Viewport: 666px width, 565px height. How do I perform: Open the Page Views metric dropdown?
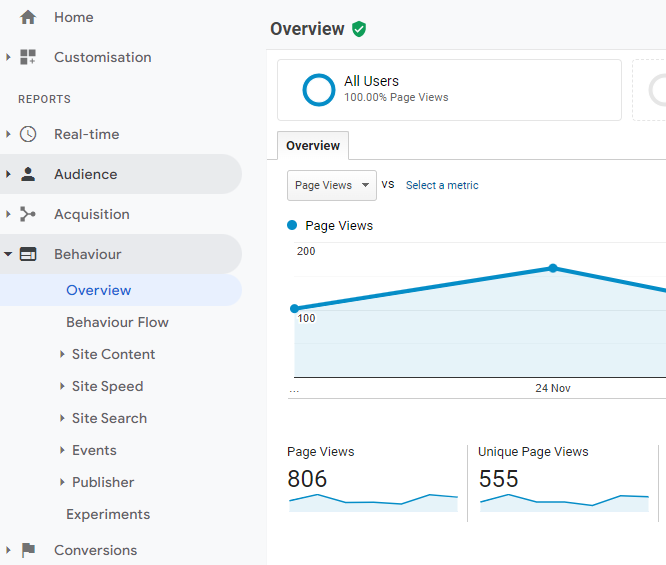tap(331, 185)
